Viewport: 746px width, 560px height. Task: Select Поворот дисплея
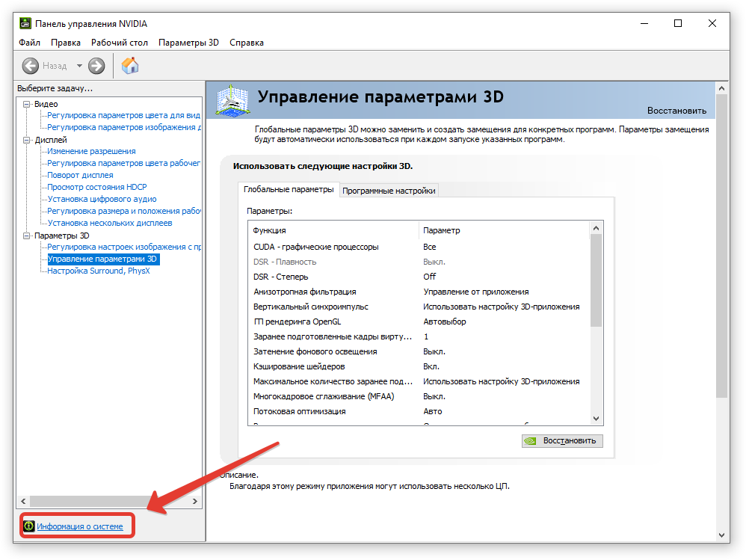(80, 175)
